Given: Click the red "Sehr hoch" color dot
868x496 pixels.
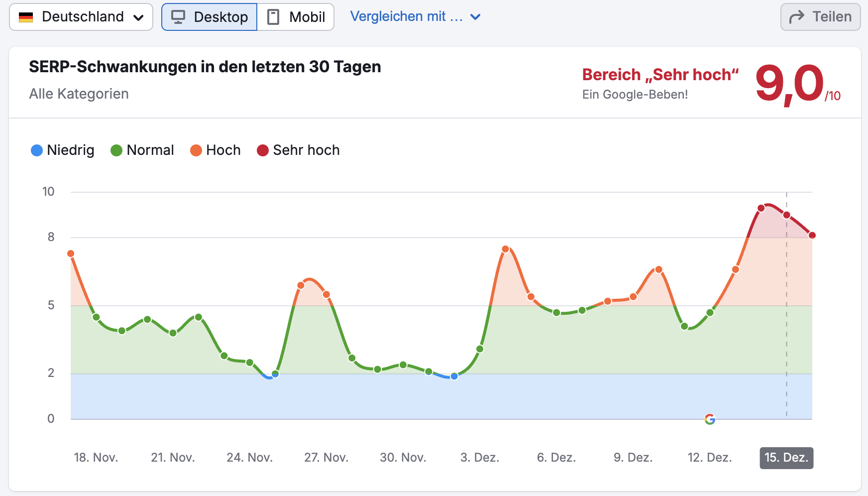Looking at the screenshot, I should pos(262,150).
